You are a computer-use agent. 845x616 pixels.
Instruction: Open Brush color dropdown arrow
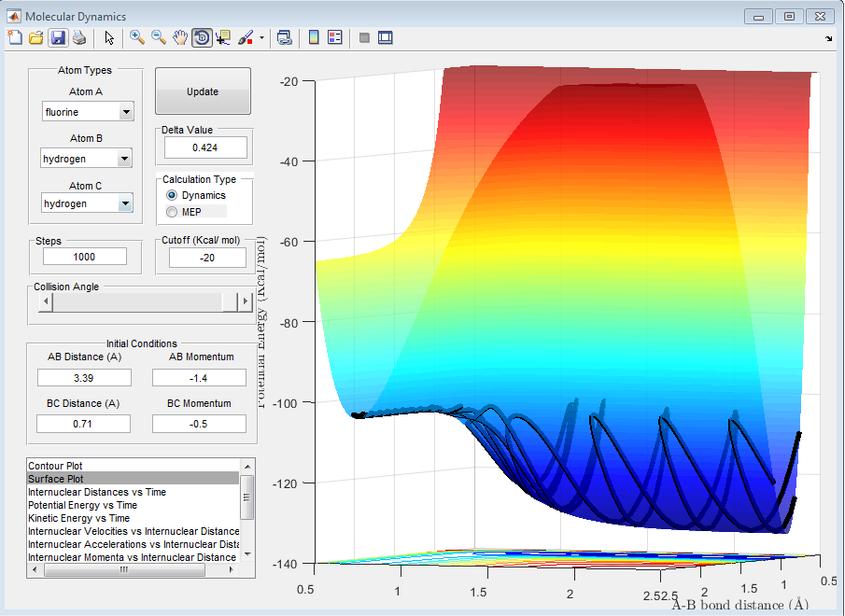[x=262, y=37]
